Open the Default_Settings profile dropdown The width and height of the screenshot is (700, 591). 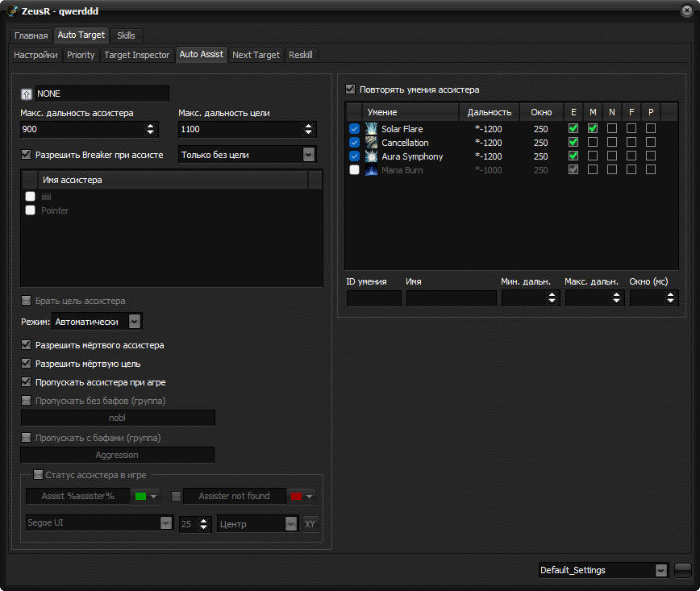(661, 570)
